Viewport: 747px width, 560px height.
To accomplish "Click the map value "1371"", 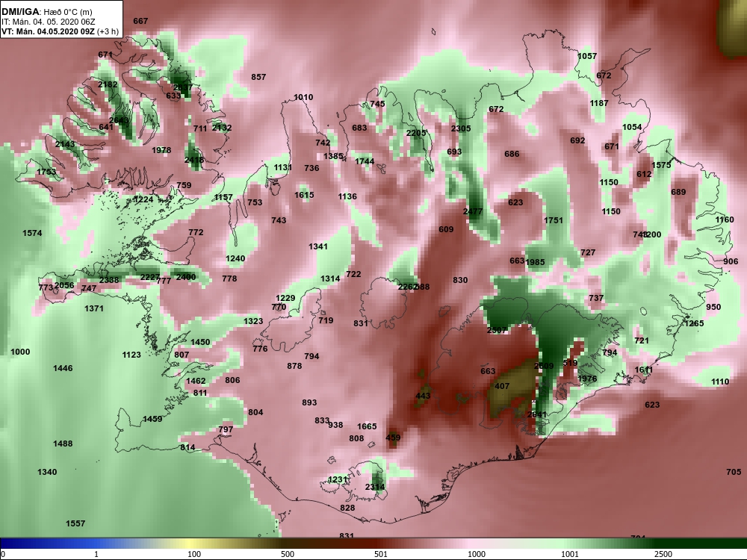I will [x=94, y=308].
